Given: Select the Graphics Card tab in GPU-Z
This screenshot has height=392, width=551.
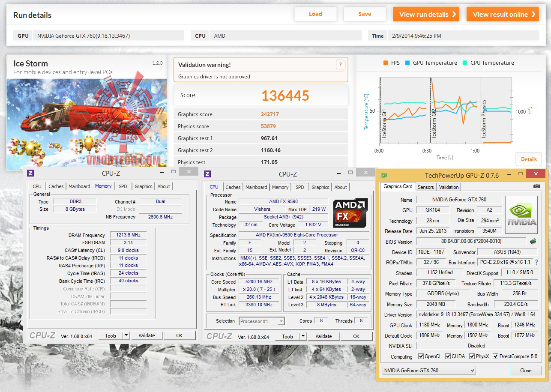Looking at the screenshot, I should pos(398,186).
